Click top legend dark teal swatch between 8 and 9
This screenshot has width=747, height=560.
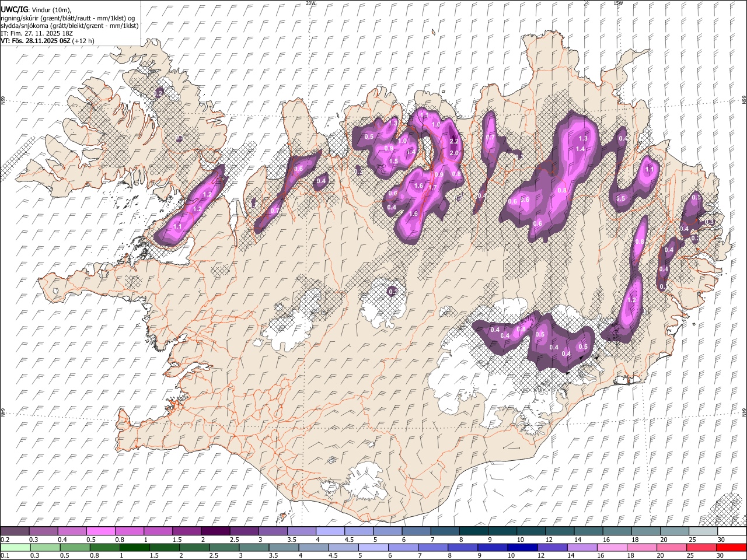pyautogui.click(x=474, y=531)
